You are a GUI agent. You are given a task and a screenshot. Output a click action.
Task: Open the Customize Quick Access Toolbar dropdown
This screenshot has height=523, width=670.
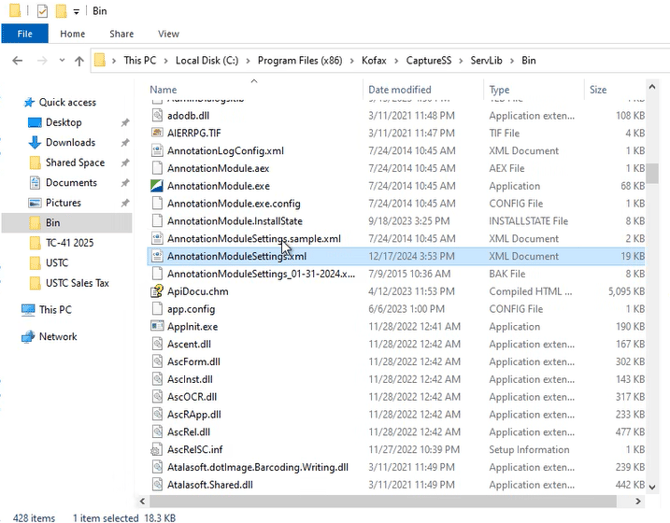coord(76,12)
